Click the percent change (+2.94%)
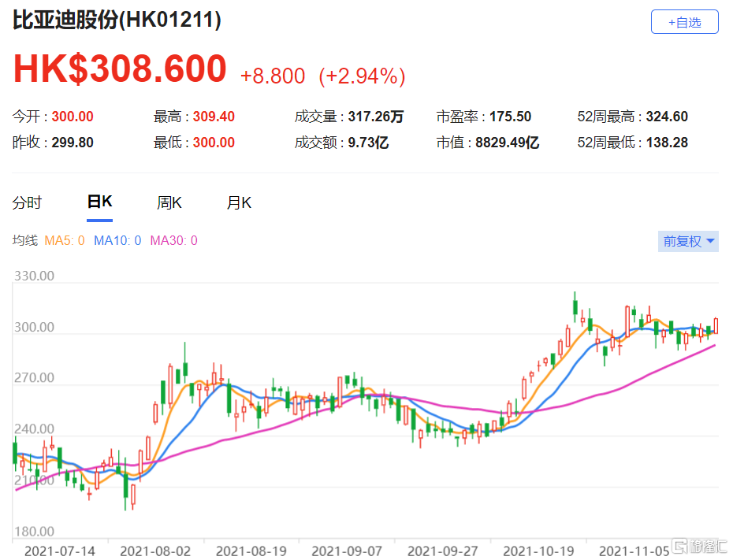The height and width of the screenshot is (560, 733). click(x=362, y=76)
